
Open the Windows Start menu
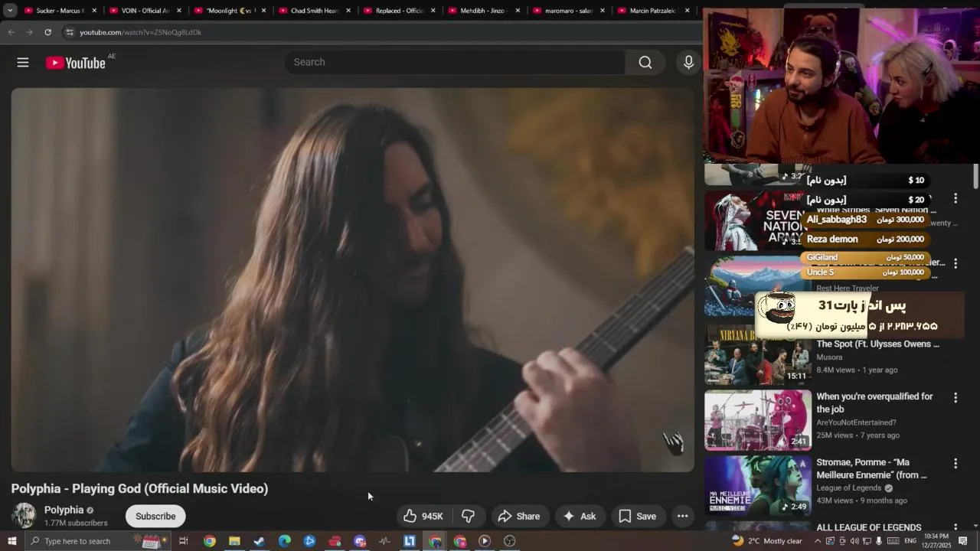[11, 541]
